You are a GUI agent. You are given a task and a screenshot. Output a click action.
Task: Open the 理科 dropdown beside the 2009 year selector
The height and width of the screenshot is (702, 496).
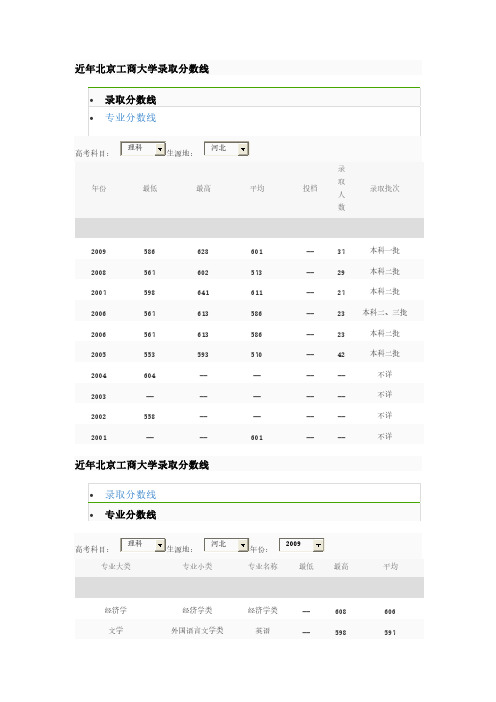point(143,545)
